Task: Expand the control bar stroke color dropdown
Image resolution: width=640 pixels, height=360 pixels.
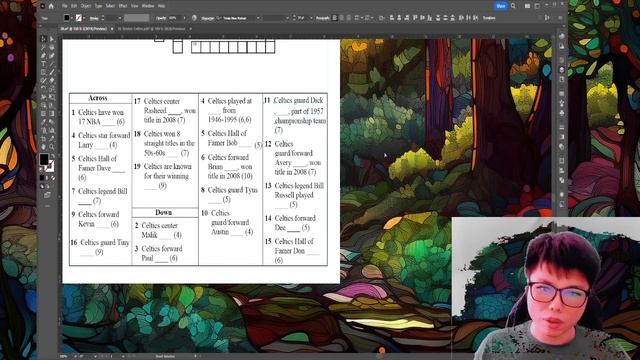Action: [x=84, y=18]
